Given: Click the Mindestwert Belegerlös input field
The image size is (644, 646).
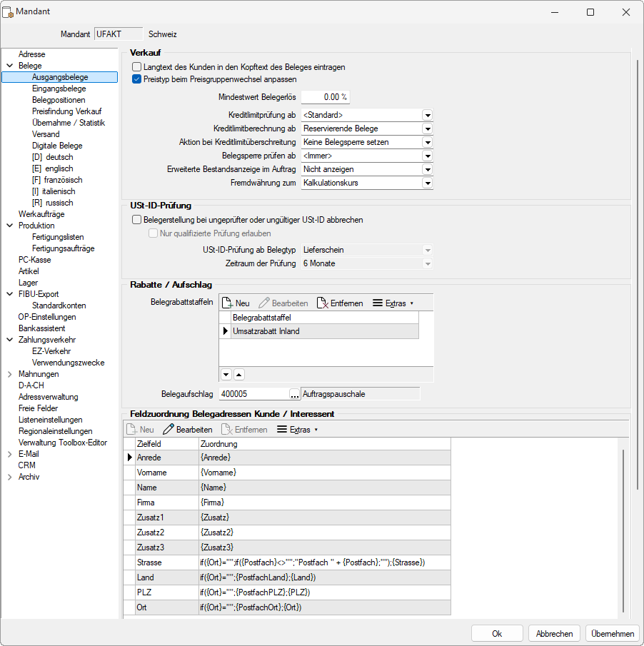Looking at the screenshot, I should (x=325, y=97).
